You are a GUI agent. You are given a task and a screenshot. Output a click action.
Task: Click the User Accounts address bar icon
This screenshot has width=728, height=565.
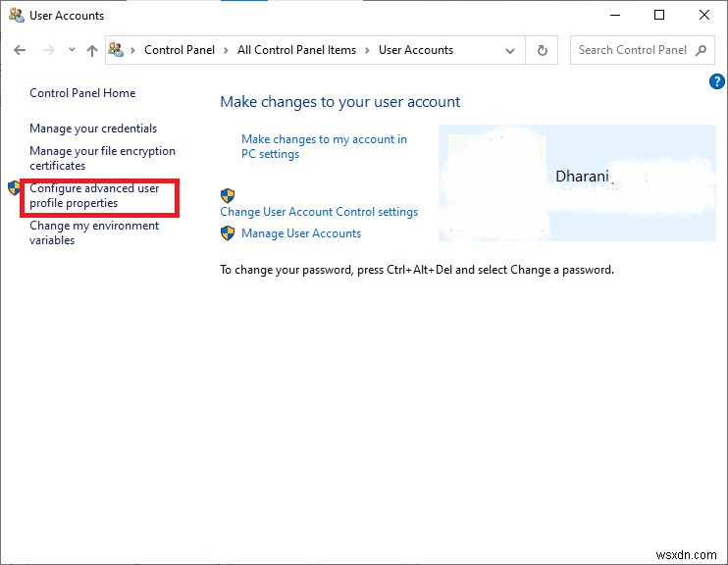(116, 49)
